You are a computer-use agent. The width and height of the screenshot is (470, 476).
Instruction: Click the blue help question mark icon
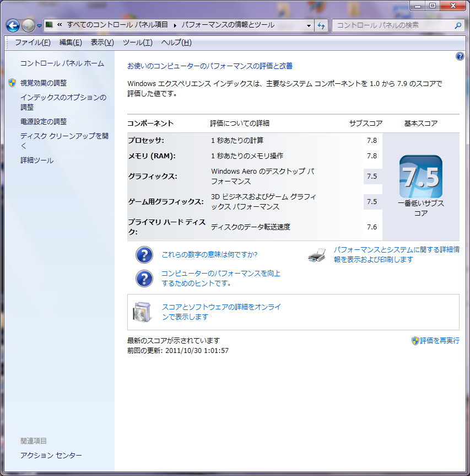tap(460, 56)
